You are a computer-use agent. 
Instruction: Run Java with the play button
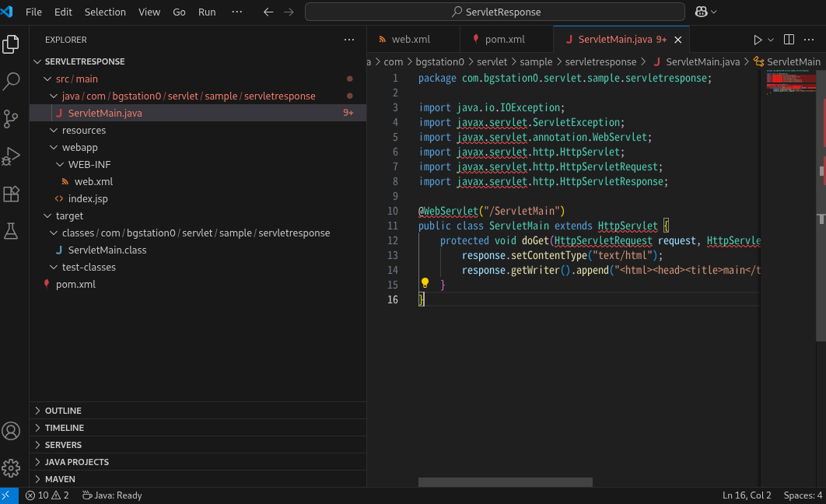[x=758, y=40]
